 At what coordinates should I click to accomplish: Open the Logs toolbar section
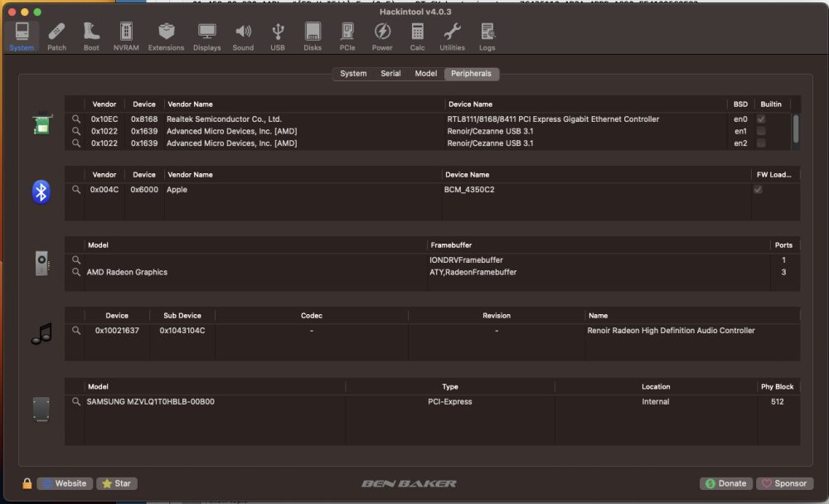487,36
